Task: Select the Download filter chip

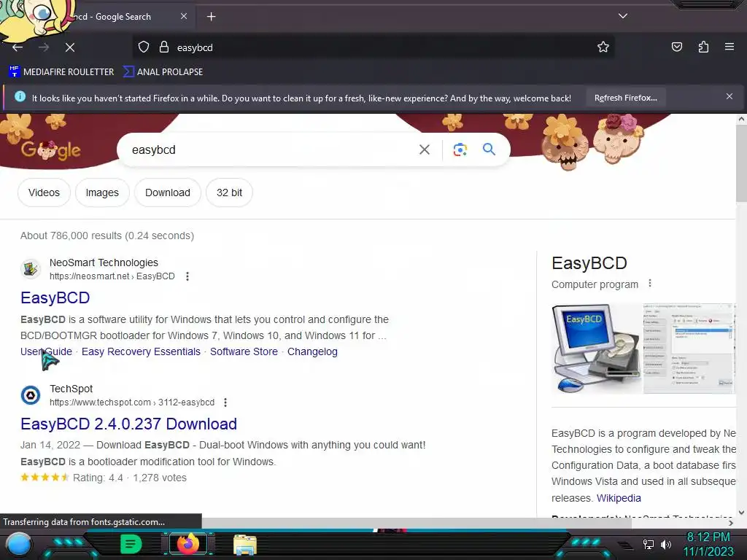Action: (x=168, y=192)
